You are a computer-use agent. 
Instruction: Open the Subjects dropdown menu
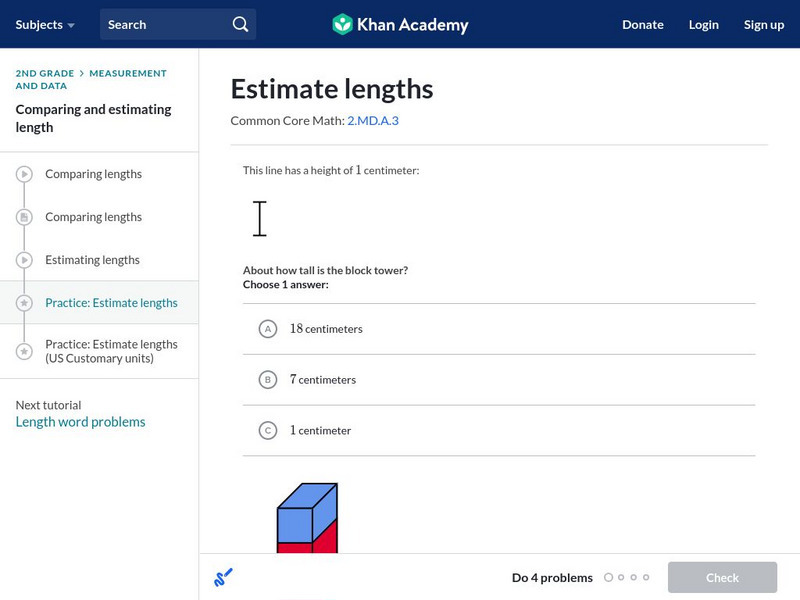pyautogui.click(x=45, y=24)
